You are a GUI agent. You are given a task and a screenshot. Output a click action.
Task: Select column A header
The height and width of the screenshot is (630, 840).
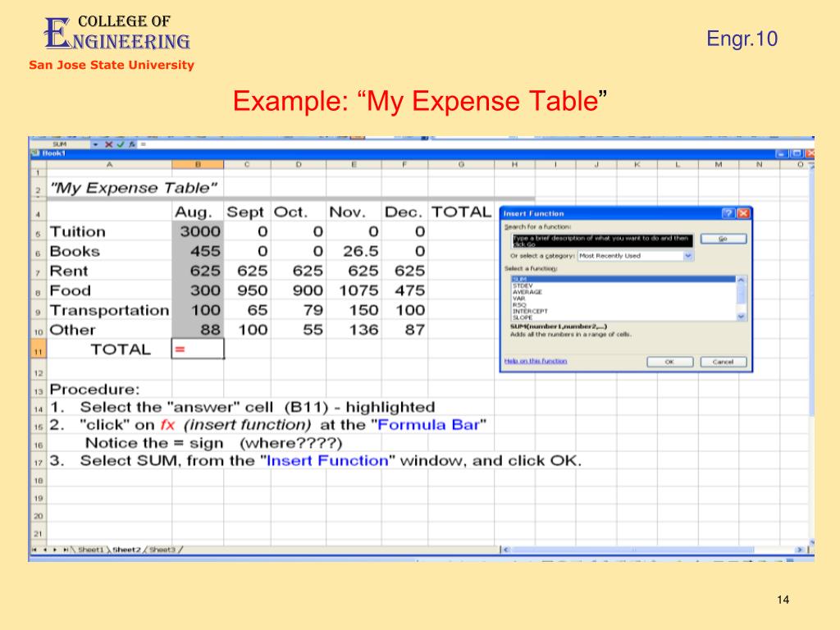click(x=109, y=165)
